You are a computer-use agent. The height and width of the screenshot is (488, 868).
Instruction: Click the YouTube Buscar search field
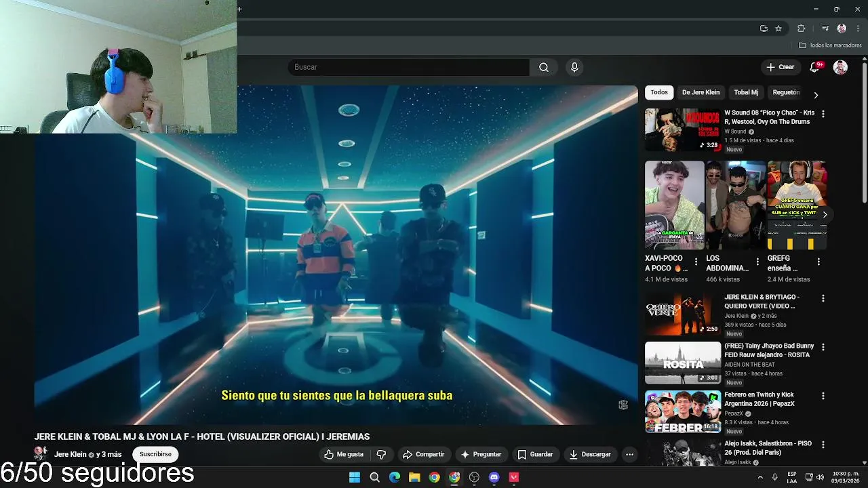click(408, 67)
